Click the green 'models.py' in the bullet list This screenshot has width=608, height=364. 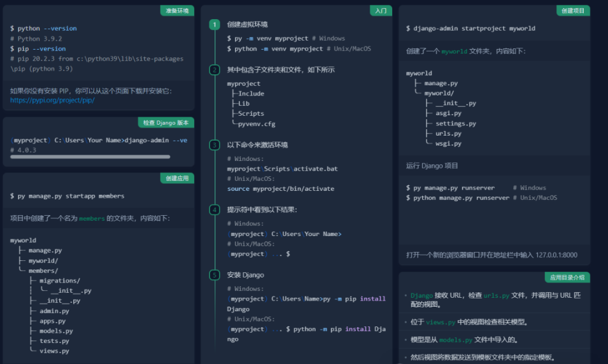pos(456,340)
